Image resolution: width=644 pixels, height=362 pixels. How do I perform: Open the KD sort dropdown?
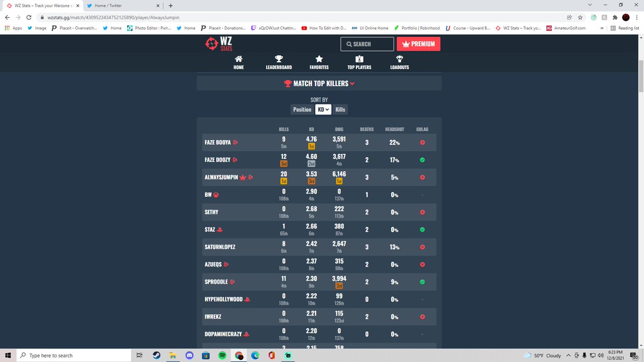coord(323,109)
